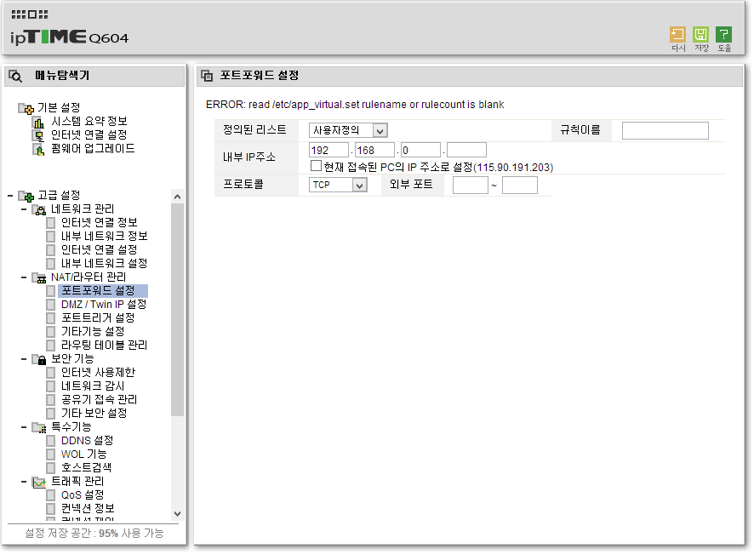
Task: Open DMZ / Twin IP 설정
Action: (x=104, y=305)
